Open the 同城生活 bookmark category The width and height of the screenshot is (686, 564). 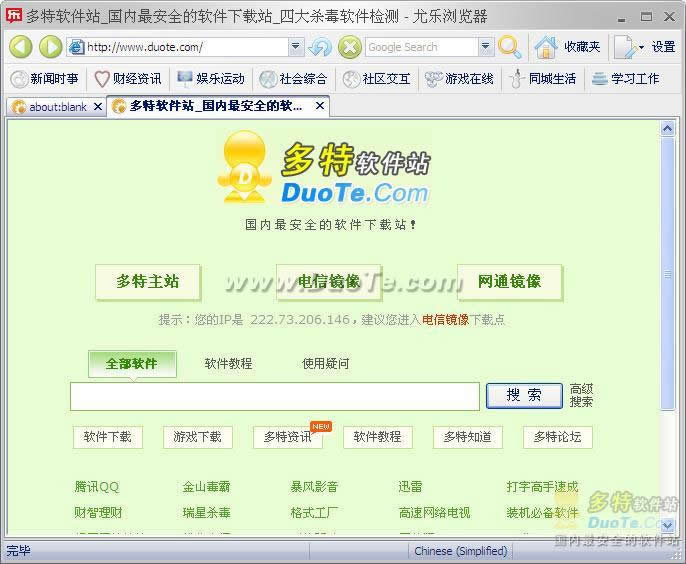542,79
